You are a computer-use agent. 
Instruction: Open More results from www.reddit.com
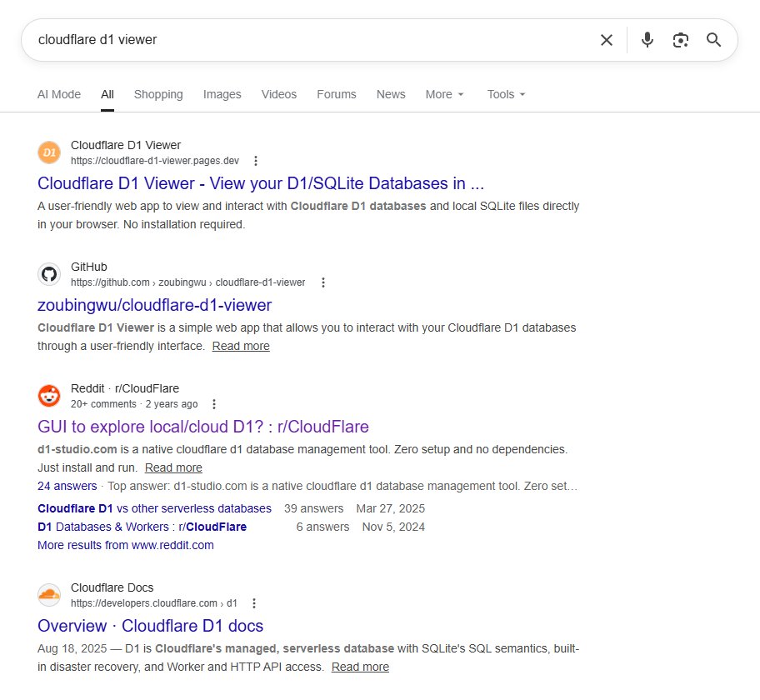(126, 545)
